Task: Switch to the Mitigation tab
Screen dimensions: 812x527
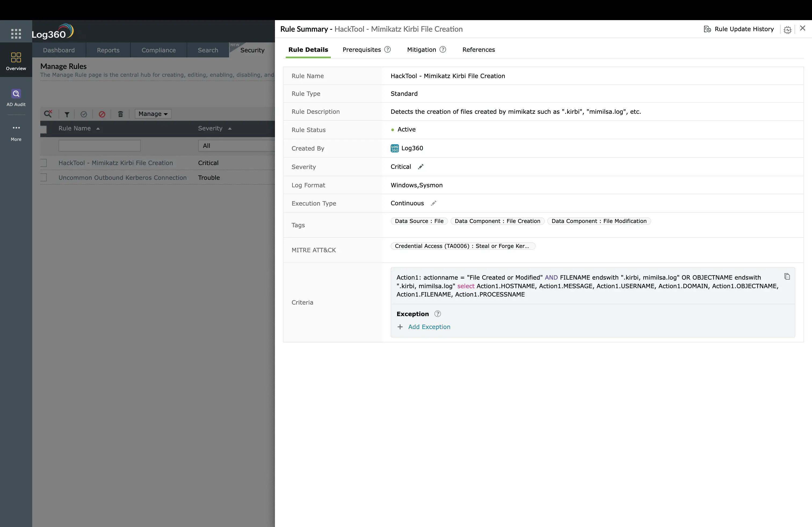Action: click(421, 49)
